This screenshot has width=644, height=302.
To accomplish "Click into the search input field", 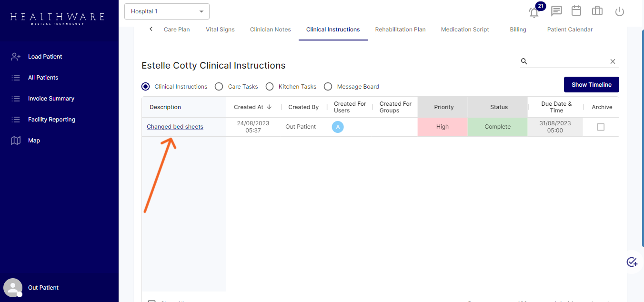I will pyautogui.click(x=567, y=61).
